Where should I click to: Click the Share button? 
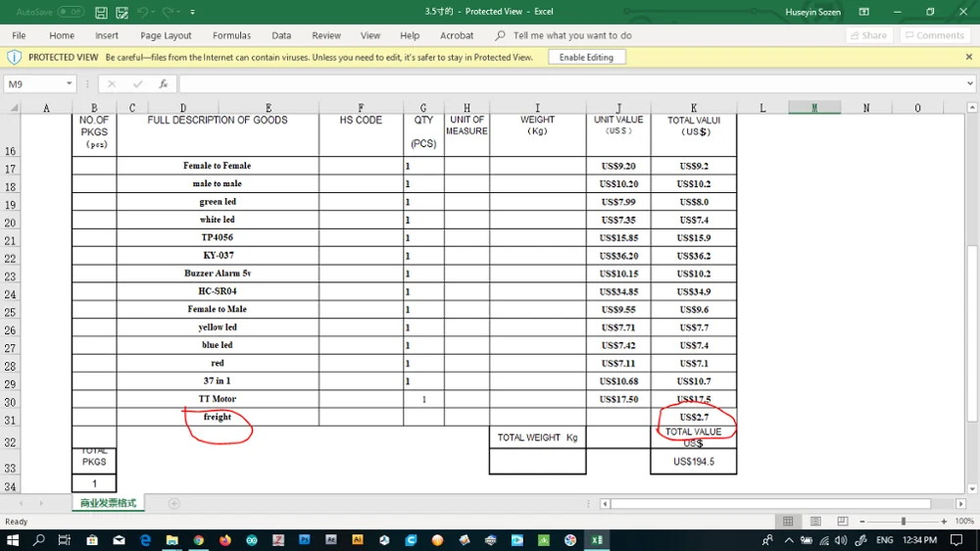868,35
